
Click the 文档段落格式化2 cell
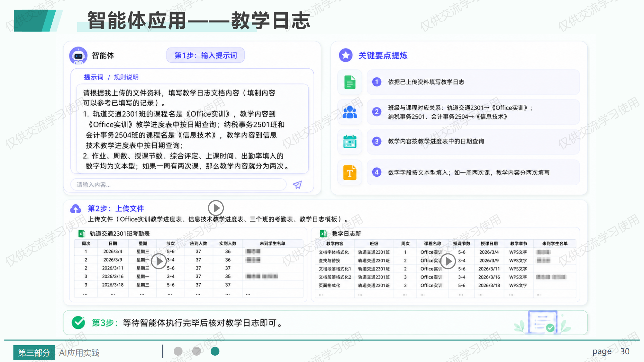coord(335,277)
